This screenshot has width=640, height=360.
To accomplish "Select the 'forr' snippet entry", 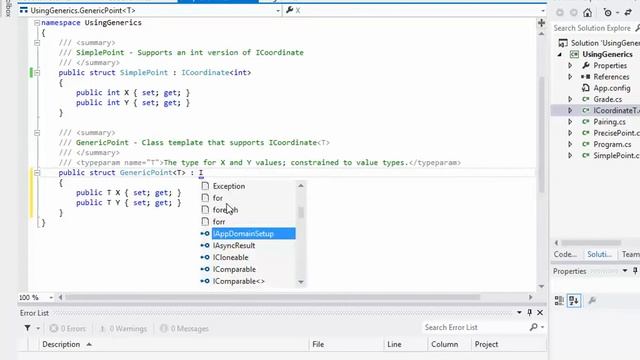I will tap(219, 222).
